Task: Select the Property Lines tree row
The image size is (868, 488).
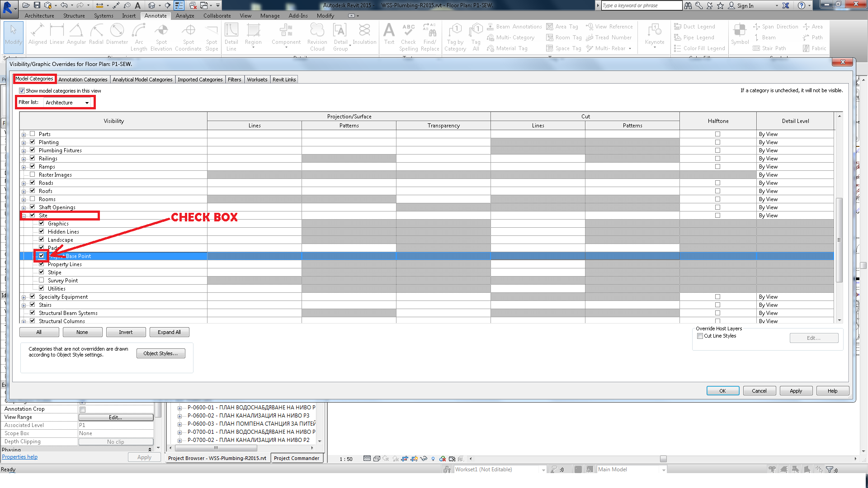Action: point(65,264)
